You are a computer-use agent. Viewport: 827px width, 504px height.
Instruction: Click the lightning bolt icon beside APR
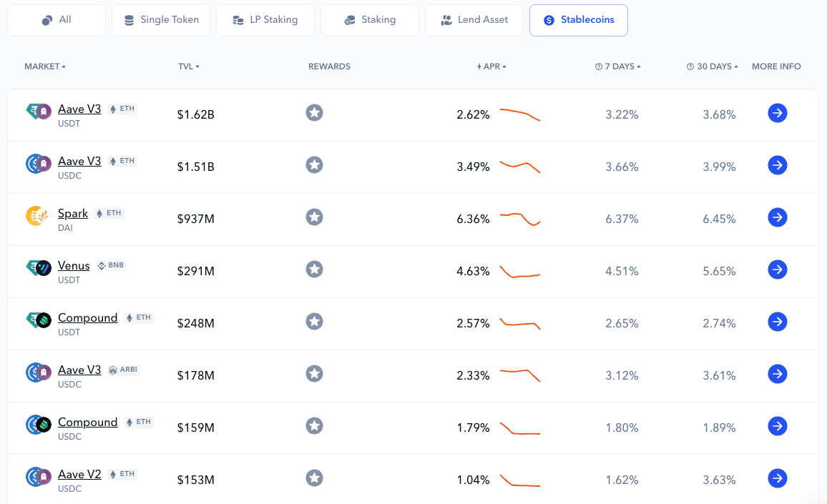[479, 66]
